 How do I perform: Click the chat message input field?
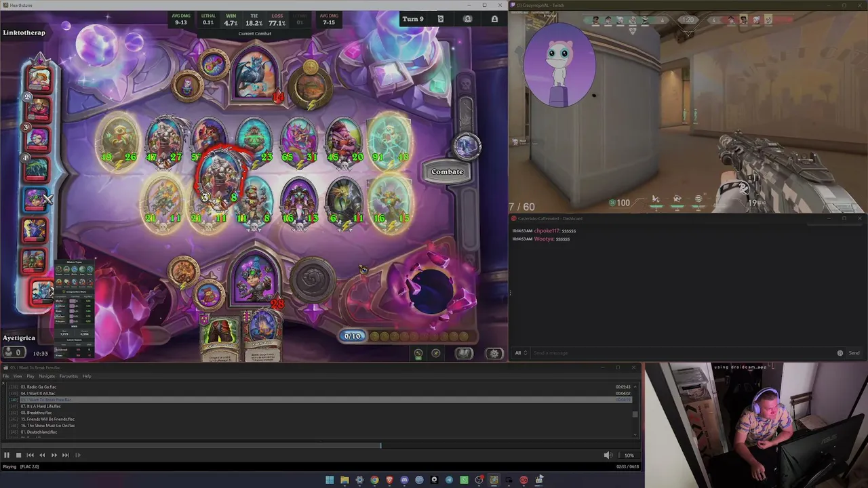click(683, 353)
